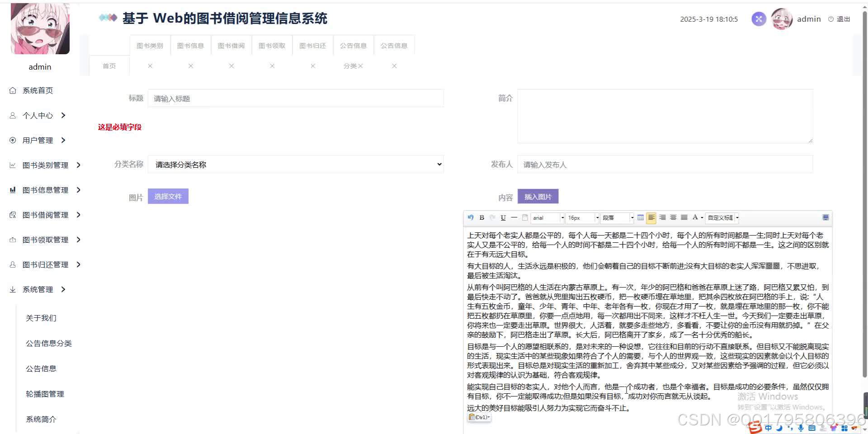This screenshot has height=434, width=868.
Task: Toggle bold formatting in the editor
Action: pos(481,217)
